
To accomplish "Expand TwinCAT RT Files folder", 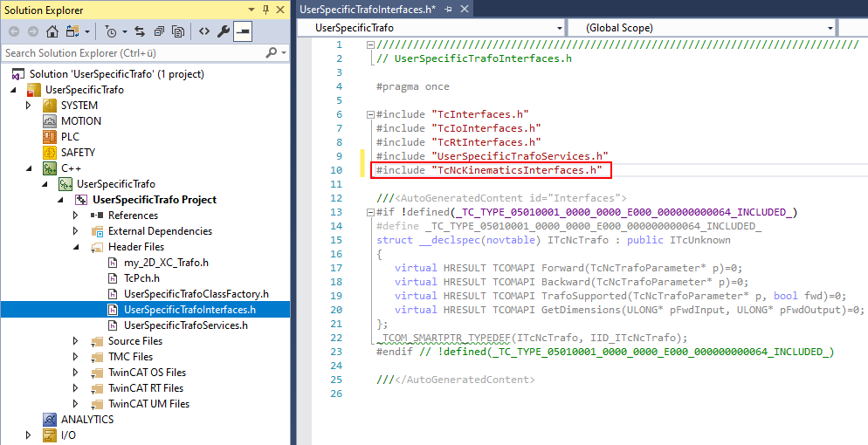I will click(x=76, y=388).
